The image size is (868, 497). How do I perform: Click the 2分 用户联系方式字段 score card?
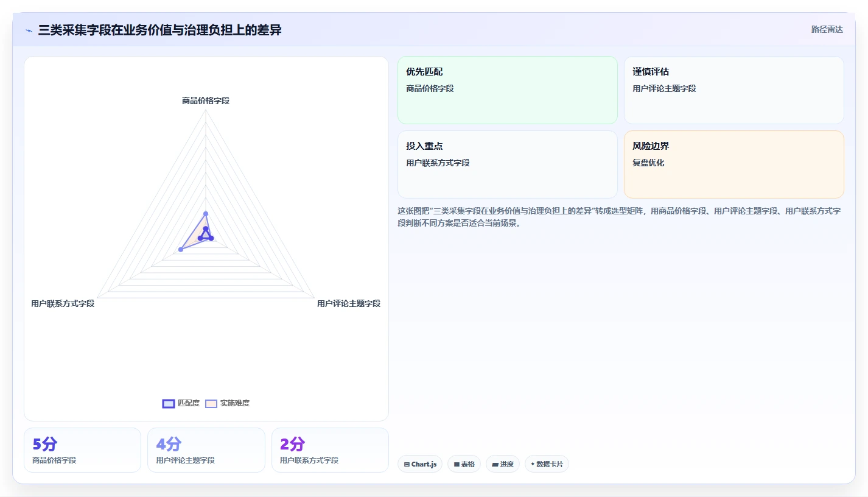tap(330, 450)
